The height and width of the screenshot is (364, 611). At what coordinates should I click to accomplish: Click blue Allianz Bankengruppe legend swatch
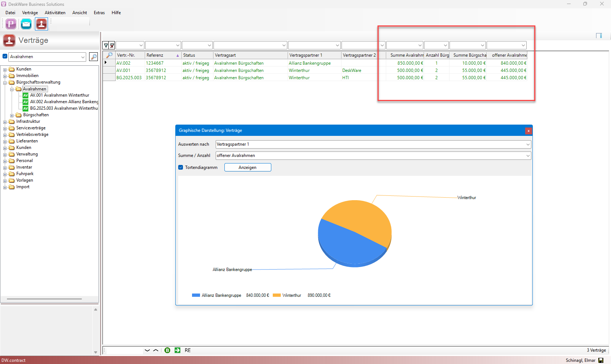coord(196,295)
